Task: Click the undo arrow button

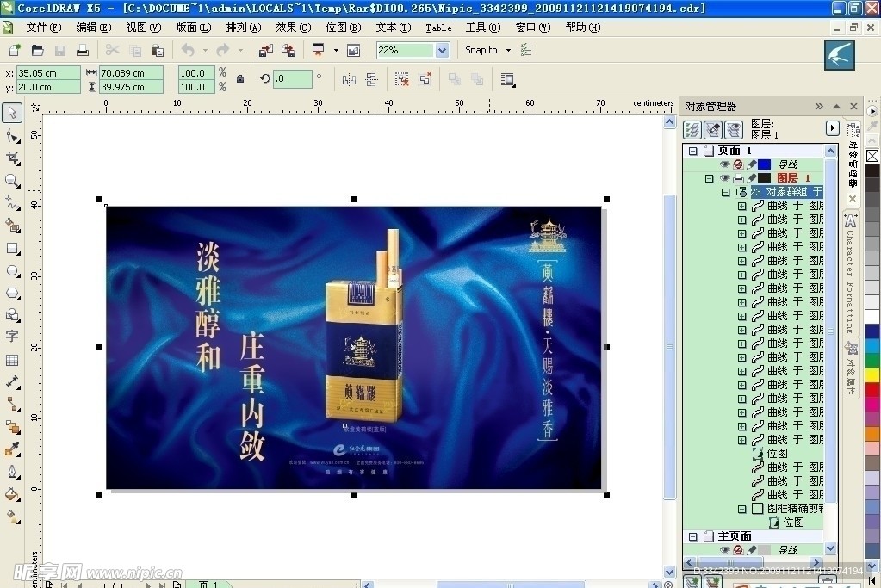Action: point(188,51)
